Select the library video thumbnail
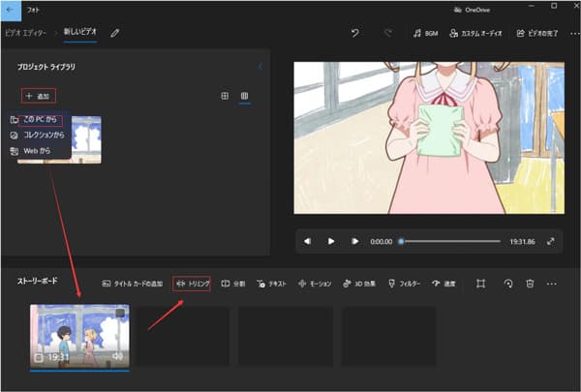This screenshot has height=392, width=581. click(x=86, y=139)
